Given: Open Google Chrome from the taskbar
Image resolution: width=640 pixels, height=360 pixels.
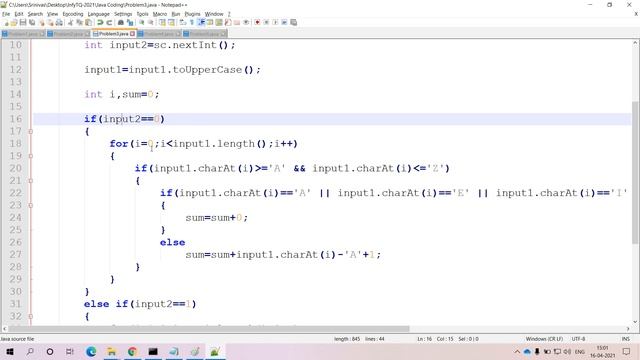Looking at the screenshot, I should point(132,351).
